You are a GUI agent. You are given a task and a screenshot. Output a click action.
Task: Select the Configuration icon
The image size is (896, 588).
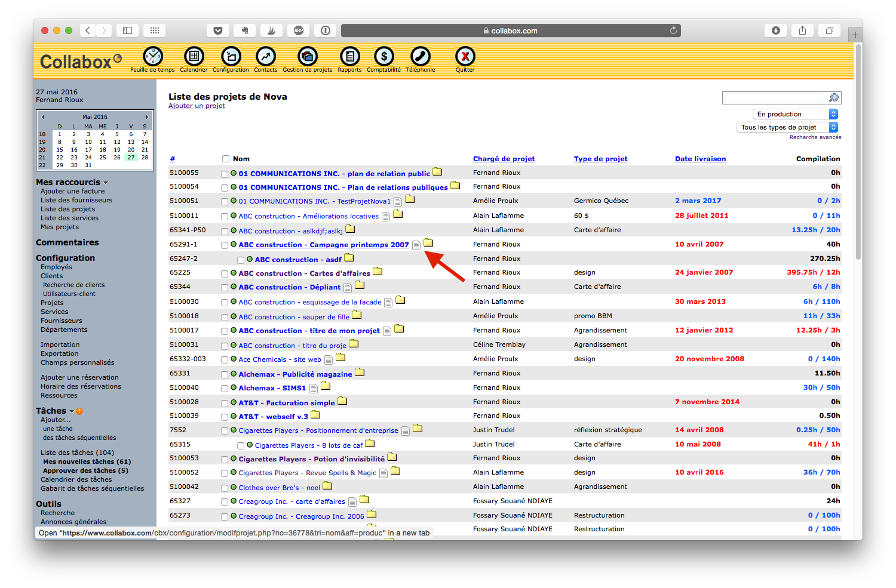tap(230, 56)
